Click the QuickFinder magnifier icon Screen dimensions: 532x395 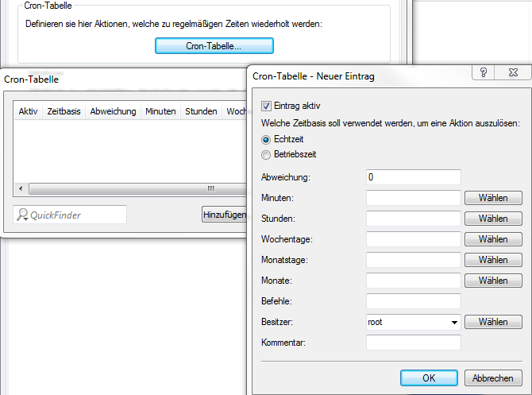(23, 215)
